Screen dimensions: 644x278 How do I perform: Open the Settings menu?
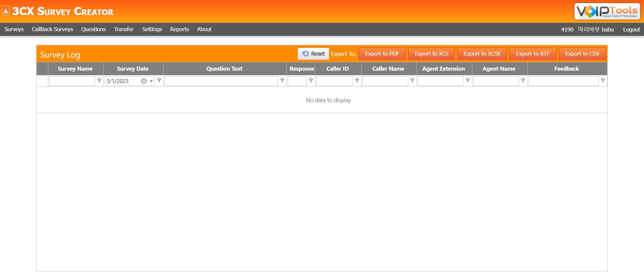152,29
